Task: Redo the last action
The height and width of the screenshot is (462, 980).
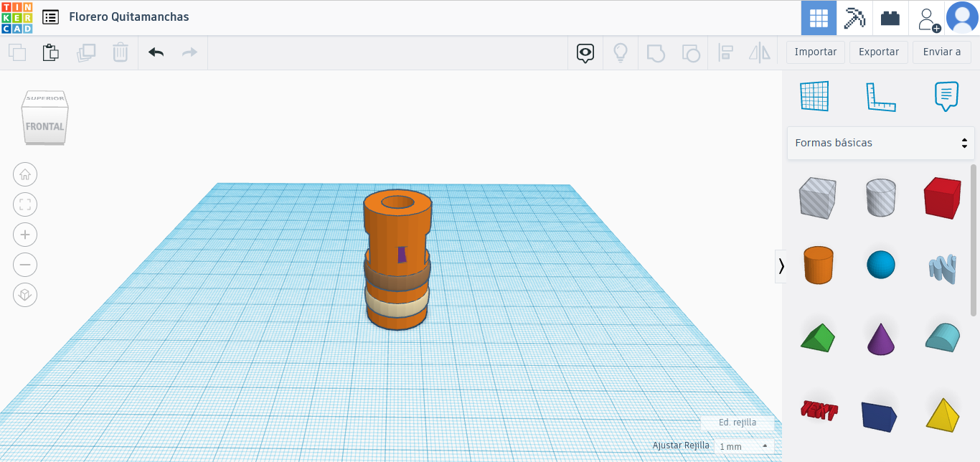Action: pos(189,52)
